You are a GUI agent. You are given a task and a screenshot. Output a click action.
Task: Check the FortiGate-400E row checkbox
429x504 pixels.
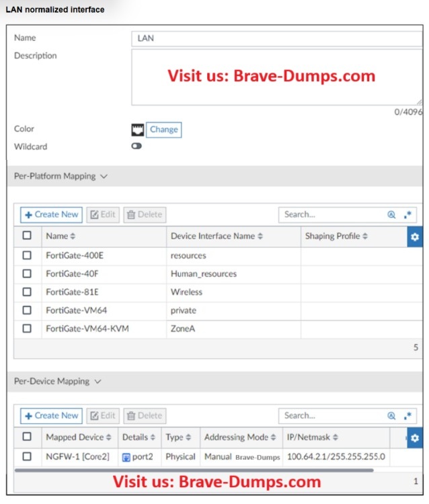(x=27, y=256)
